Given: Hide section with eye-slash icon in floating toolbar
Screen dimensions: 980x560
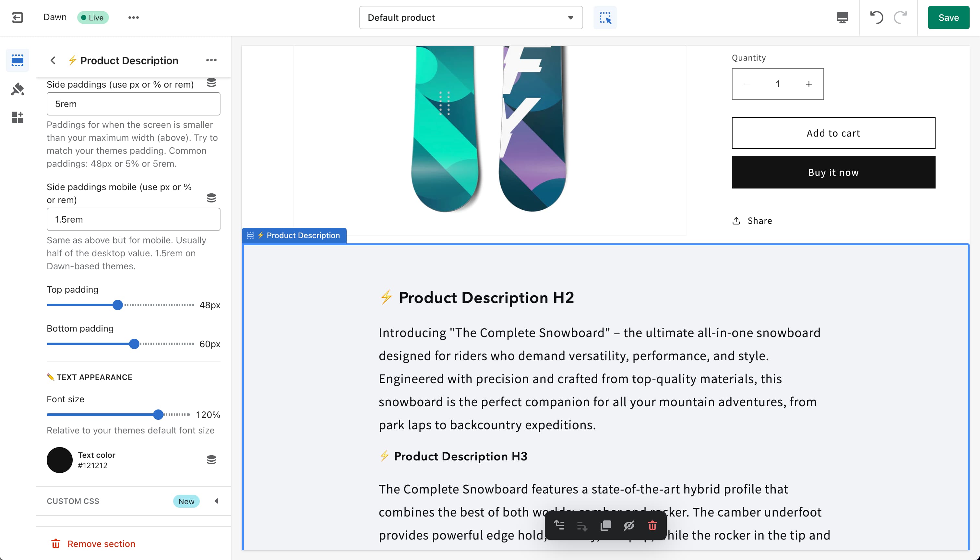Looking at the screenshot, I should point(629,526).
